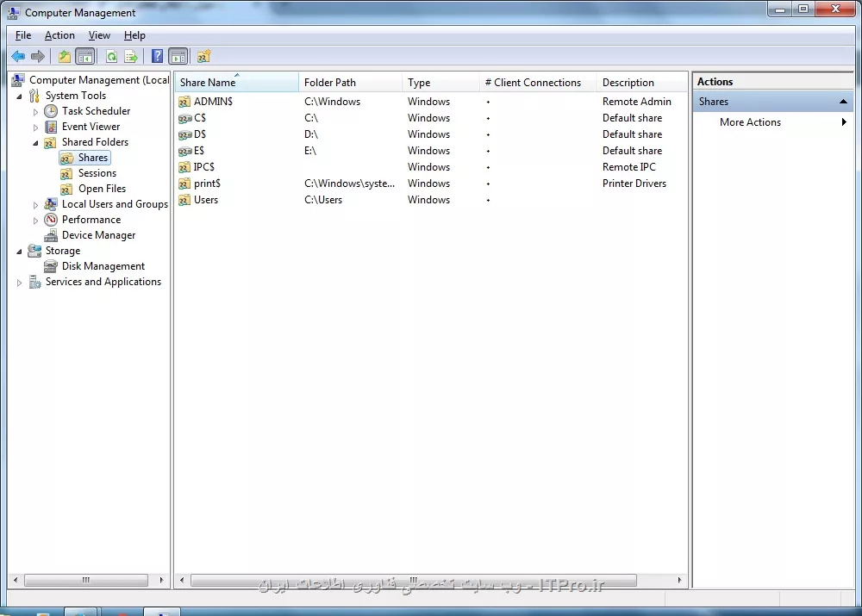Screen dimensions: 862x616
Task: Click the Export List toolbar icon
Action: click(131, 56)
